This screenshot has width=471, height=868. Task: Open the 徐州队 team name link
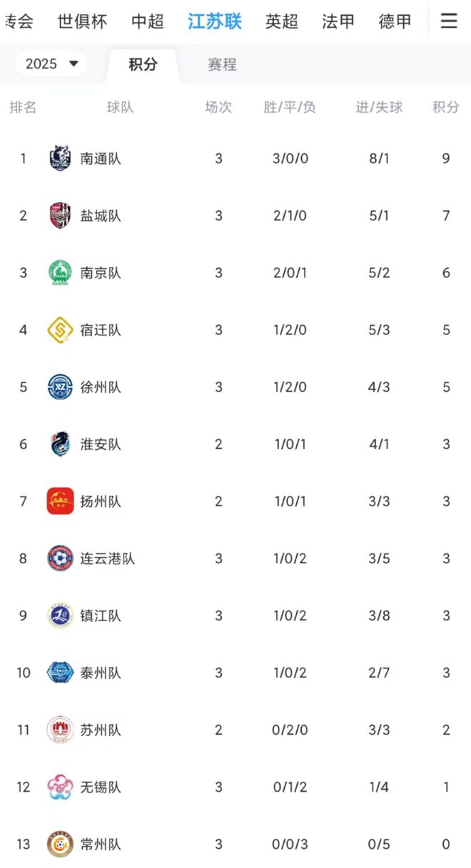pyautogui.click(x=101, y=387)
